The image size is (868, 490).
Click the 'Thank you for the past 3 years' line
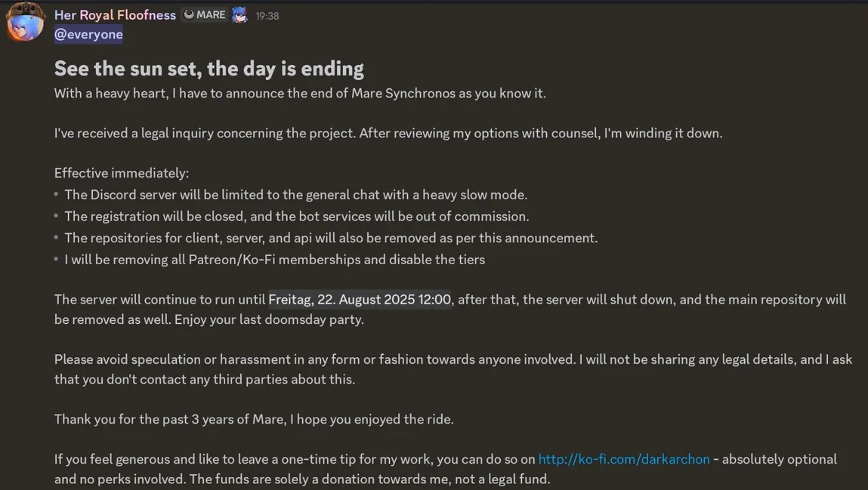pos(253,418)
